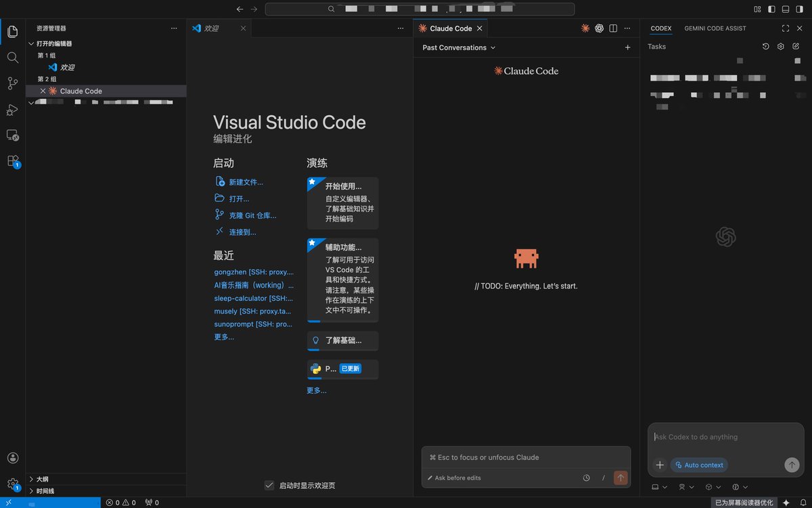Open the brain reasoning dropdown in Codex

(x=740, y=487)
